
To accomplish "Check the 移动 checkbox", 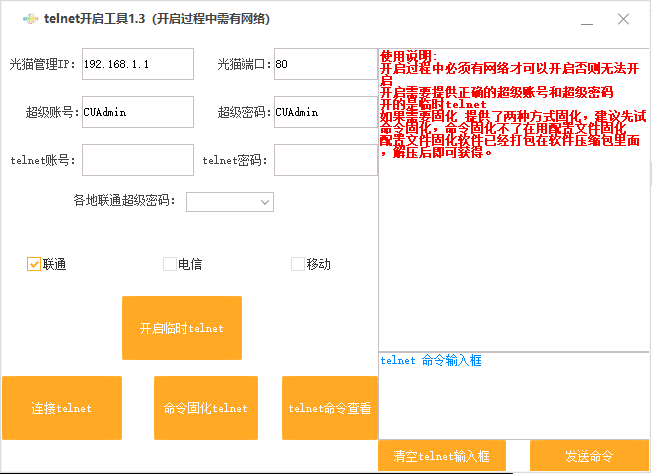I will point(298,264).
